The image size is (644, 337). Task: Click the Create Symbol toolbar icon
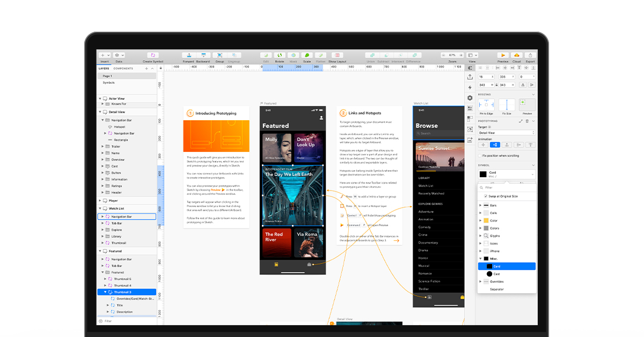pos(153,55)
